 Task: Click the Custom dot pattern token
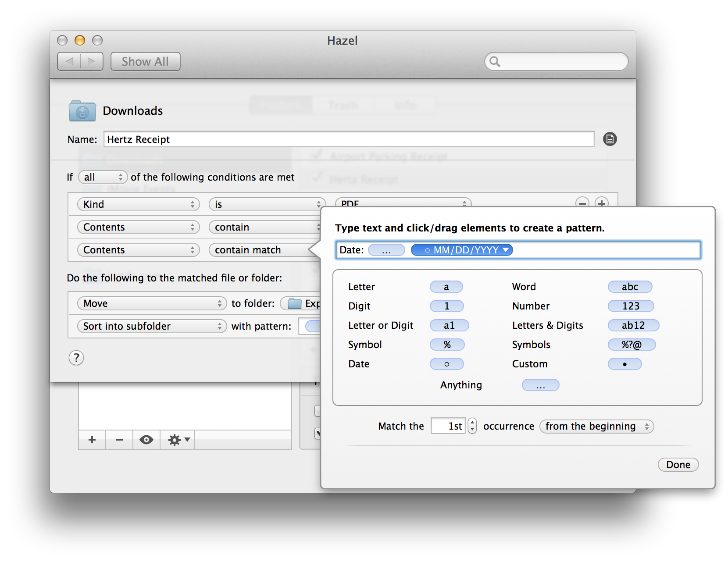625,364
